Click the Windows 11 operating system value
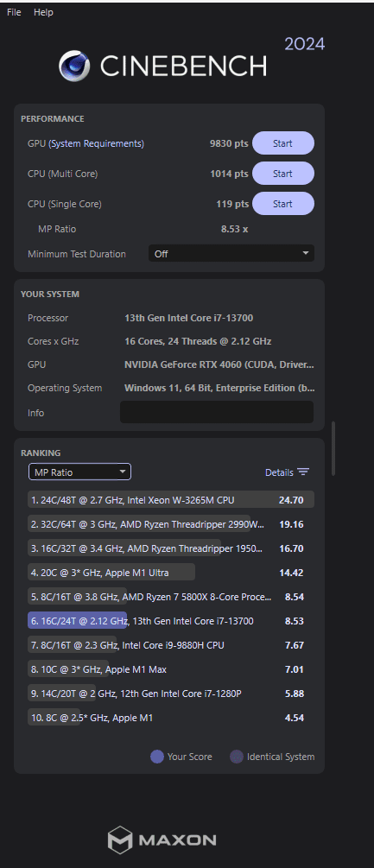 pos(219,388)
